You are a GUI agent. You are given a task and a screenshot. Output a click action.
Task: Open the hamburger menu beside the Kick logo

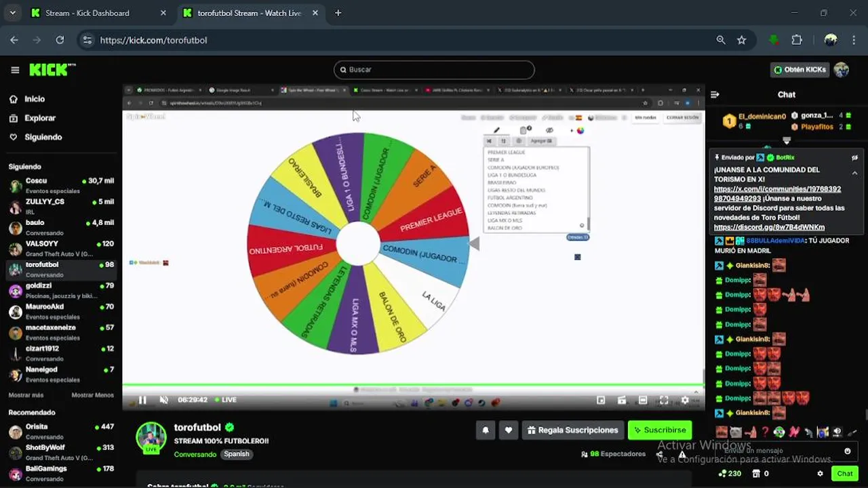coord(15,70)
